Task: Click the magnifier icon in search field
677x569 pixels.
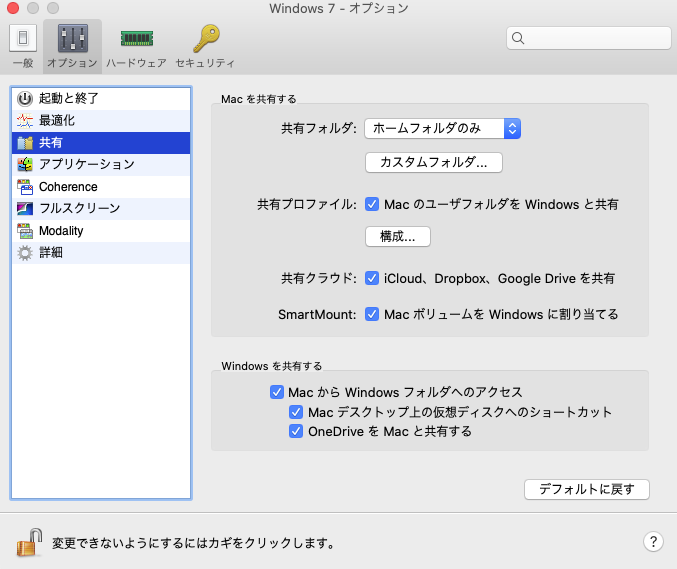Action: tap(518, 38)
